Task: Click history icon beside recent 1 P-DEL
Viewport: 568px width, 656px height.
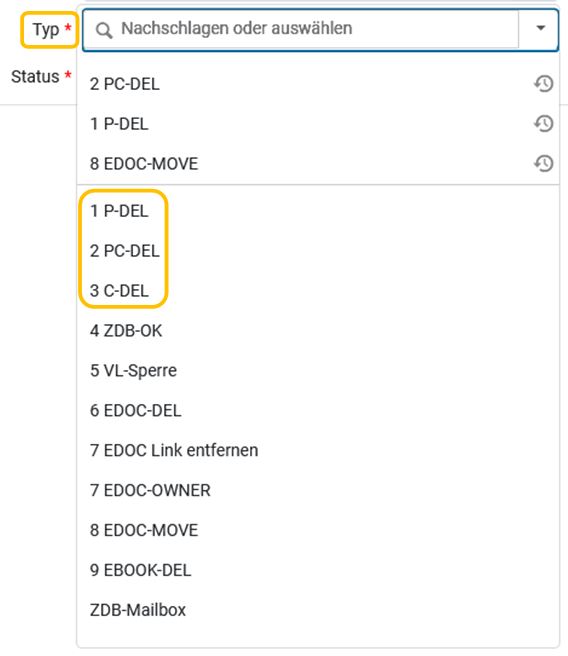Action: tap(543, 123)
